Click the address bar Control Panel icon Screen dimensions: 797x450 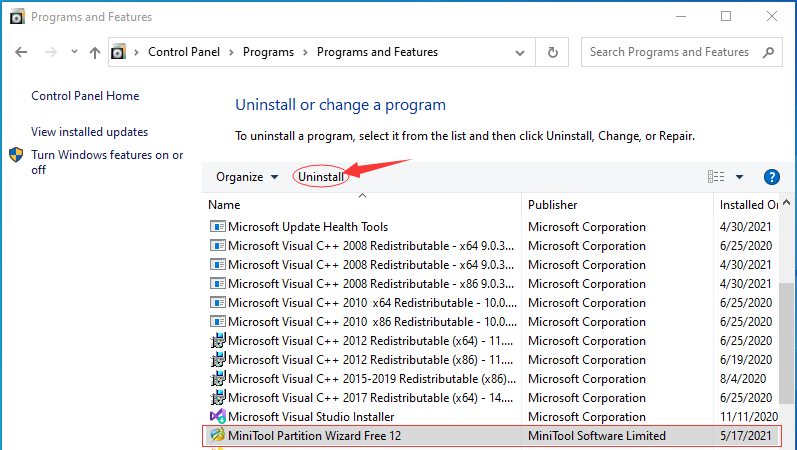pyautogui.click(x=118, y=52)
